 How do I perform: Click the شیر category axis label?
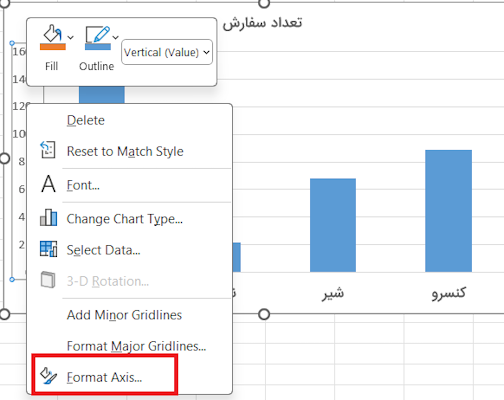click(x=333, y=293)
